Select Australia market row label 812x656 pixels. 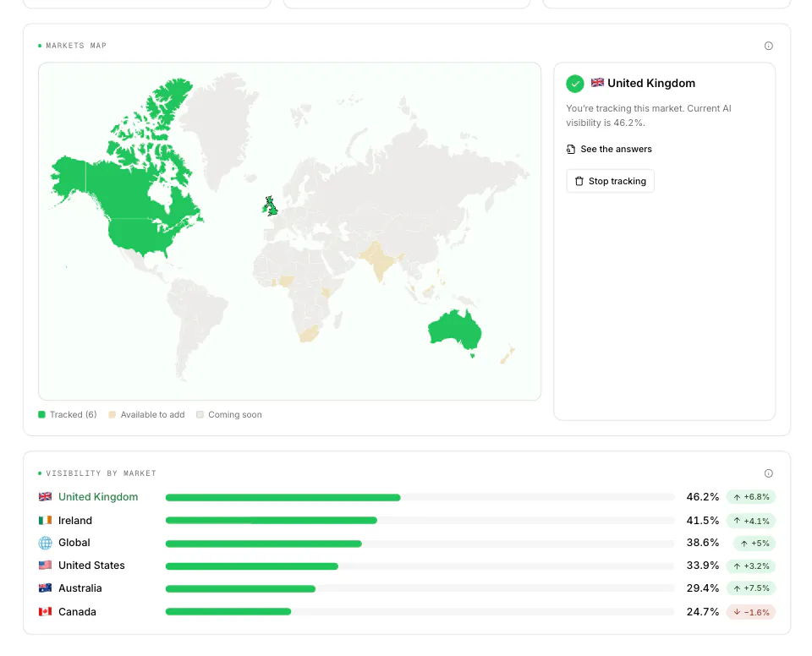point(80,588)
